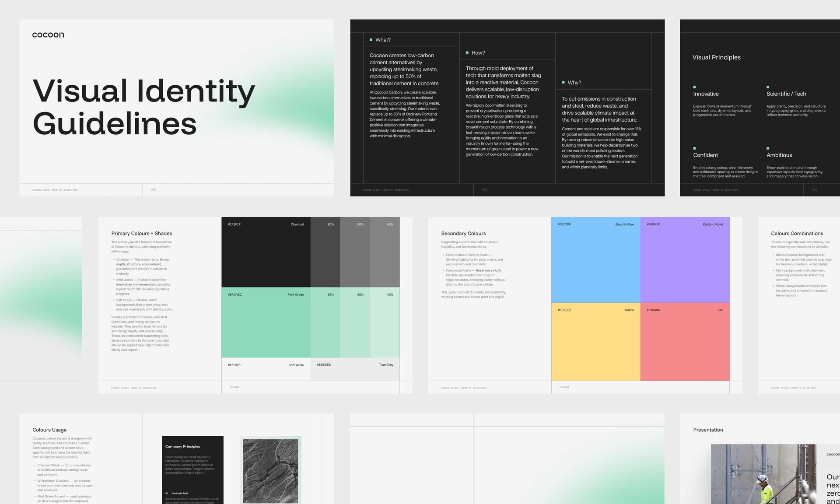Viewport: 840px width, 504px height.
Task: Pick the True Grey #EBEBEB swatch
Action: coord(355,369)
